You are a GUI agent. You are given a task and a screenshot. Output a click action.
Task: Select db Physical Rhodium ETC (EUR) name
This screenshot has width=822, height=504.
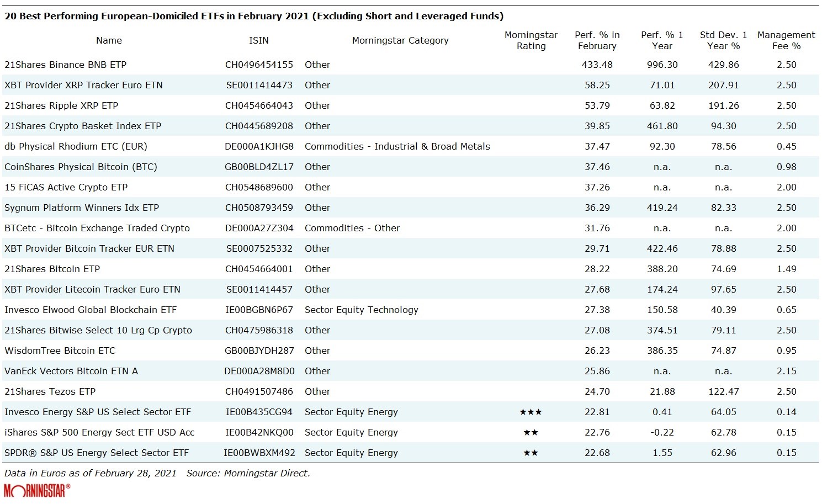[x=76, y=146]
